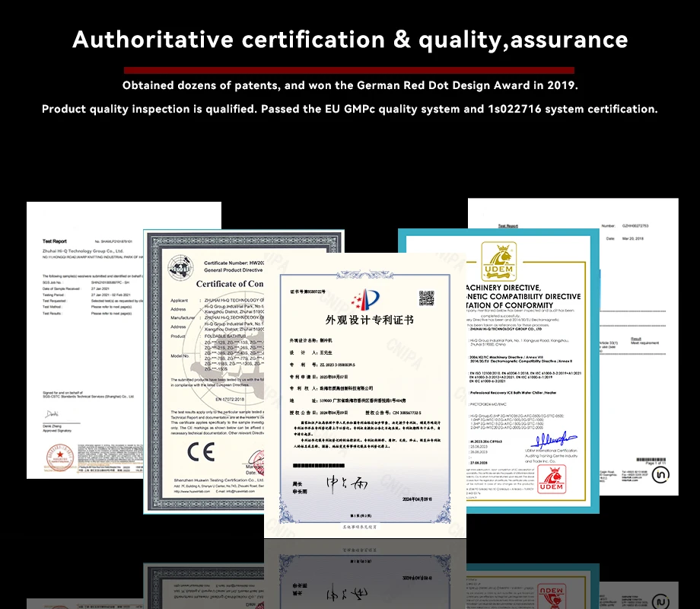The height and width of the screenshot is (609, 700).
Task: Open the rightmost Test Report dated Mar 2018
Action: pos(638,346)
